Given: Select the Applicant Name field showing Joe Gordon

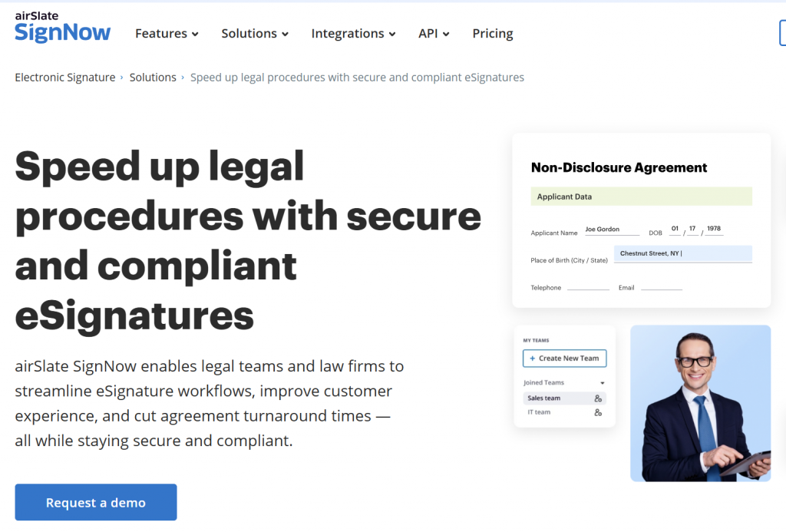Looking at the screenshot, I should pos(612,228).
